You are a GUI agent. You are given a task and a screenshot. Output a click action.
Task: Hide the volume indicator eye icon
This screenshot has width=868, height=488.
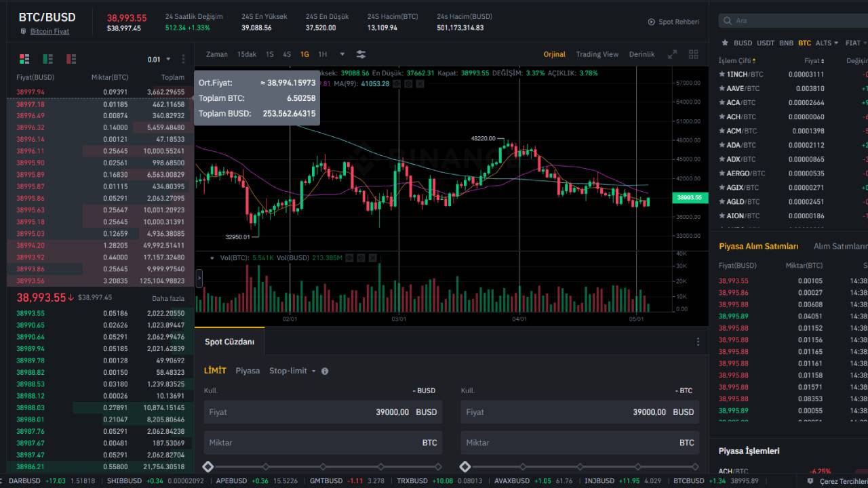[x=349, y=258]
